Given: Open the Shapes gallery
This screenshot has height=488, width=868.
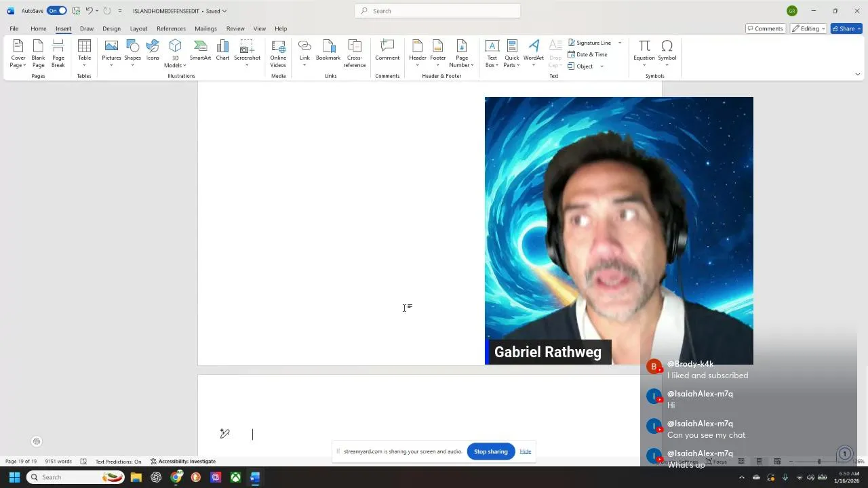Looking at the screenshot, I should pyautogui.click(x=132, y=54).
